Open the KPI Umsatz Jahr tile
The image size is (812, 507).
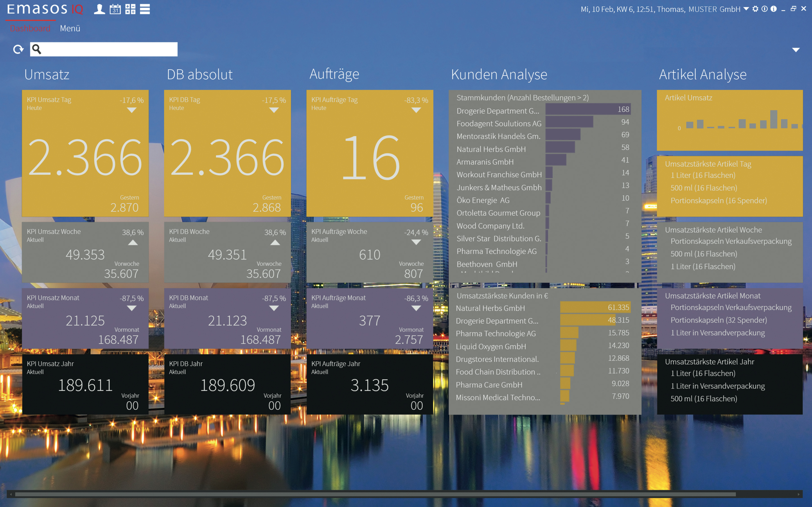pyautogui.click(x=85, y=384)
